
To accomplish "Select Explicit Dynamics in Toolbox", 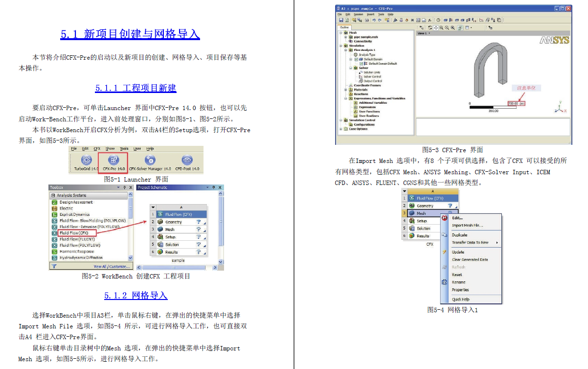I will [x=74, y=214].
